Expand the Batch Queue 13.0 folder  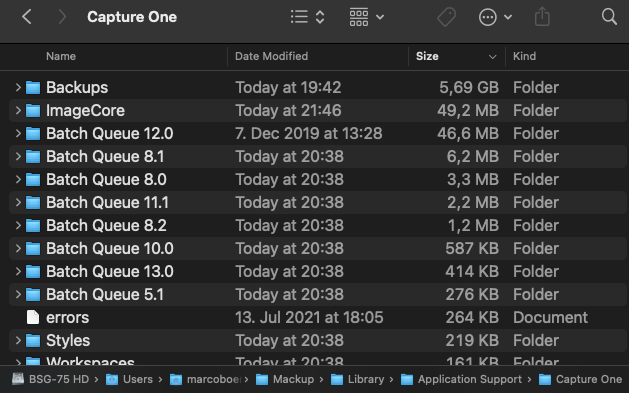(18, 271)
